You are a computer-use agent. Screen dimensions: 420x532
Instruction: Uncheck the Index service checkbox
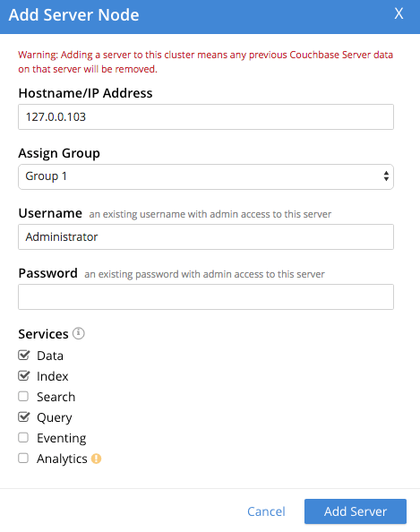pyautogui.click(x=23, y=375)
